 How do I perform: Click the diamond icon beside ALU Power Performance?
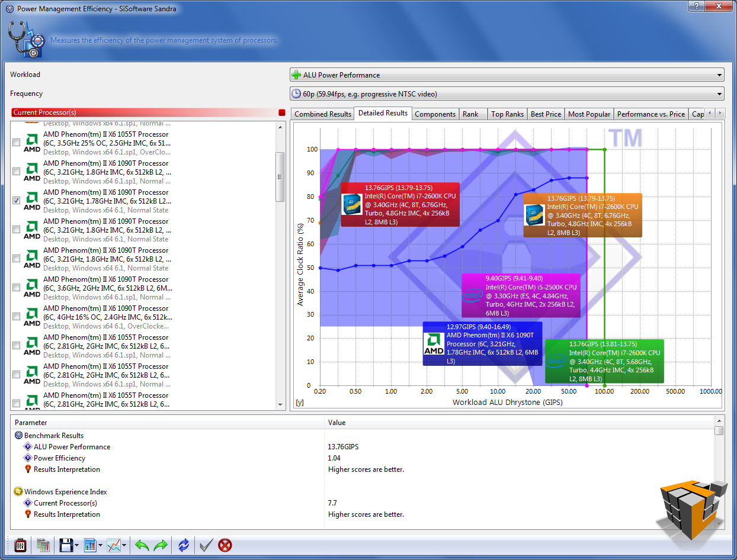point(27,447)
